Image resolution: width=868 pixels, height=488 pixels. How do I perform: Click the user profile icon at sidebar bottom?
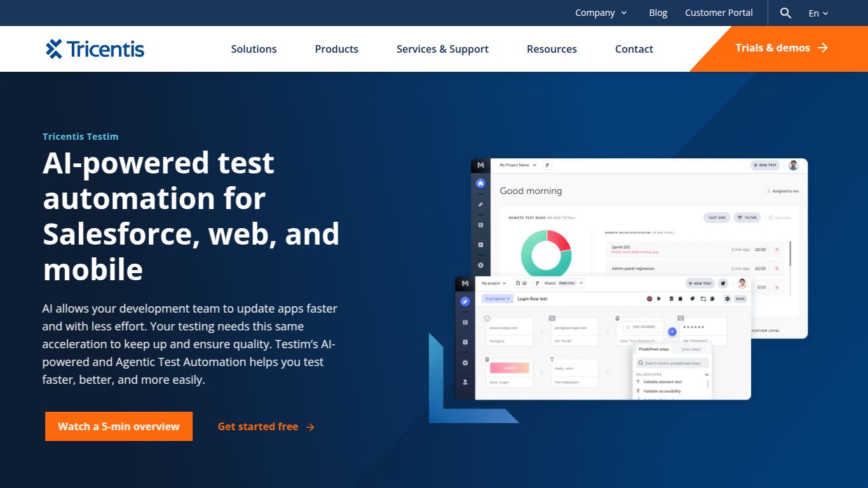point(465,382)
